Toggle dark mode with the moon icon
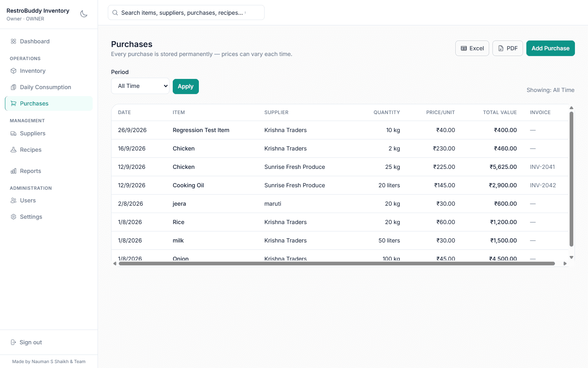 [84, 14]
